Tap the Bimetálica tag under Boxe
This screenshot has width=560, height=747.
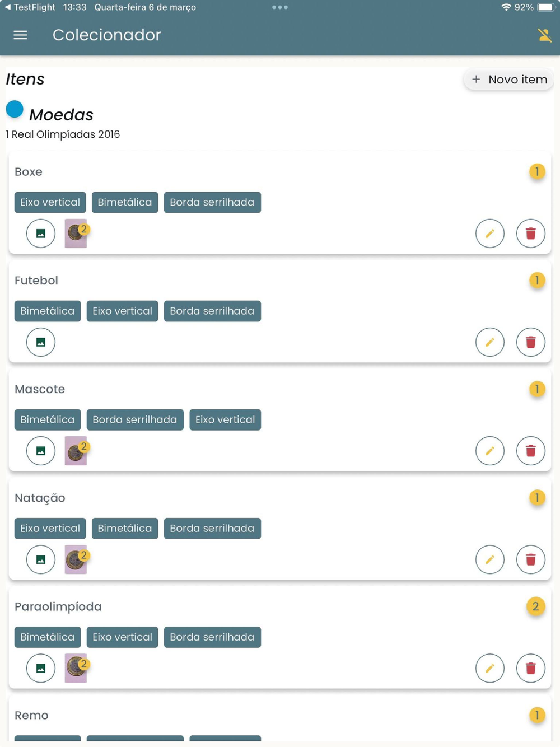pyautogui.click(x=125, y=202)
